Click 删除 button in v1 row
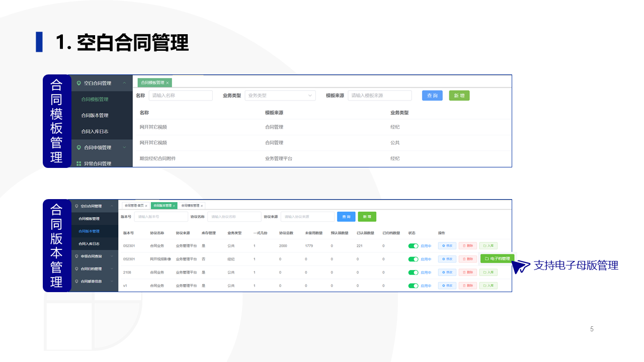This screenshot has width=644, height=362. pos(468,286)
